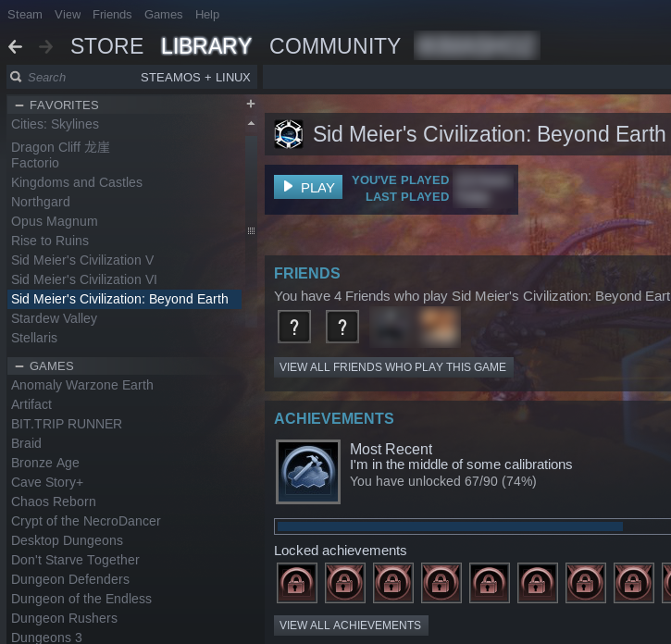Open the View menu
Viewport: 671px width, 644px height.
tap(68, 15)
